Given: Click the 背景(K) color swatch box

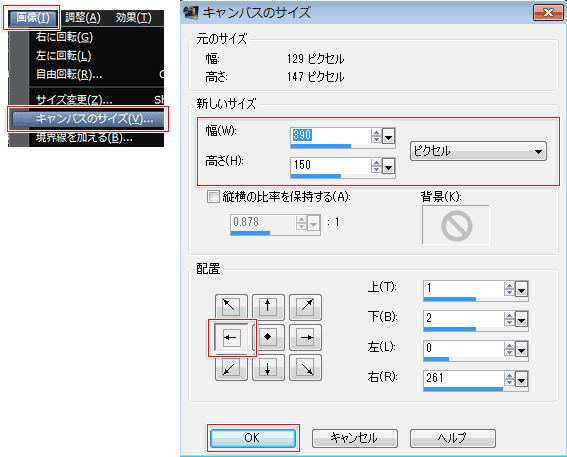Looking at the screenshot, I should 456,225.
